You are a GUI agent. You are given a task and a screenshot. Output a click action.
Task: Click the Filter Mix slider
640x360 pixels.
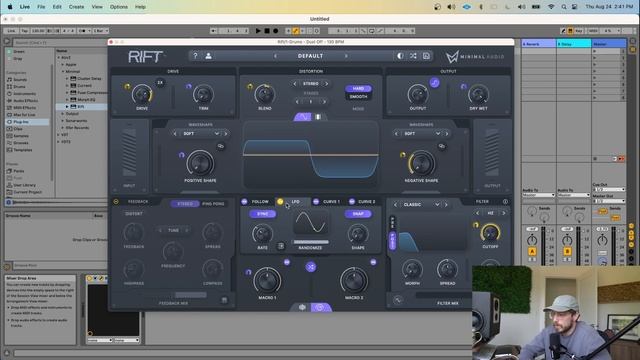(443, 295)
